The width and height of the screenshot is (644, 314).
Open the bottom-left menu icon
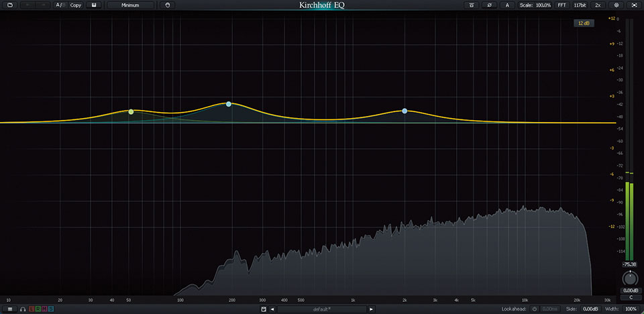tap(10, 309)
